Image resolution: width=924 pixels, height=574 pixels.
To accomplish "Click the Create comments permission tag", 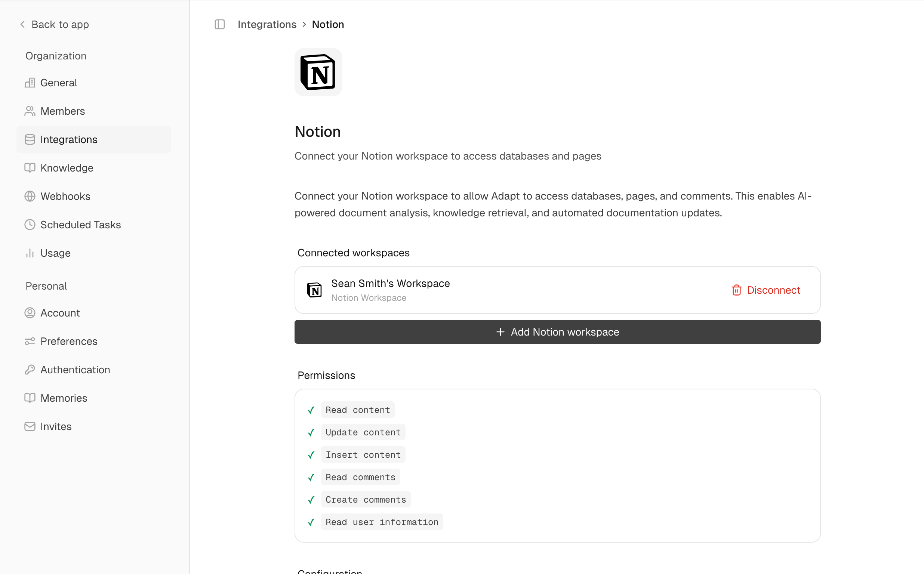I will tap(366, 500).
